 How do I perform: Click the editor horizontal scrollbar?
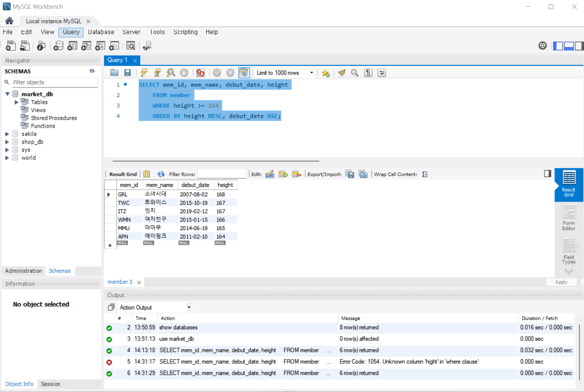[216, 161]
